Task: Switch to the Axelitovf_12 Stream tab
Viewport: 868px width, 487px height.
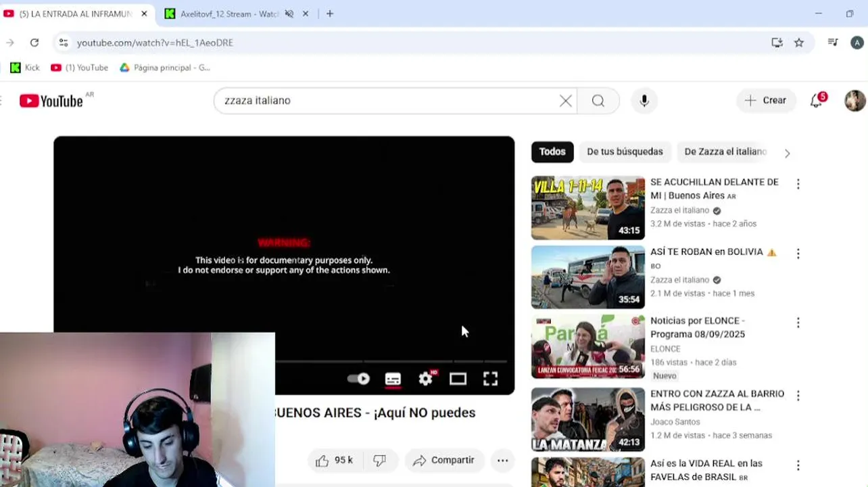Action: point(230,14)
